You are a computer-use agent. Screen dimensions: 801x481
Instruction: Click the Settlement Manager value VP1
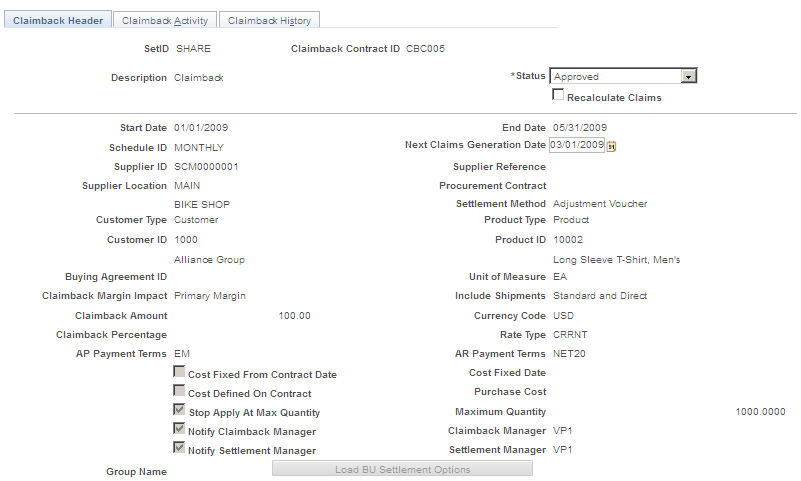coord(563,449)
